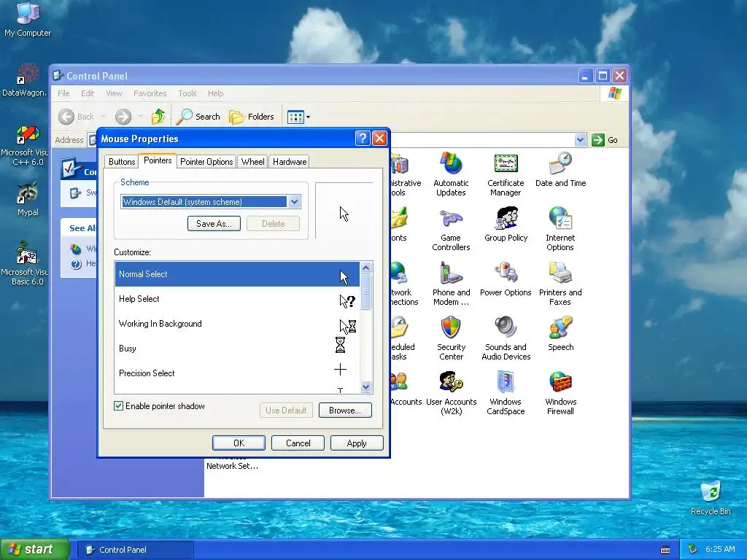Open Security Center icon
Image resolution: width=747 pixels, height=560 pixels.
451,338
